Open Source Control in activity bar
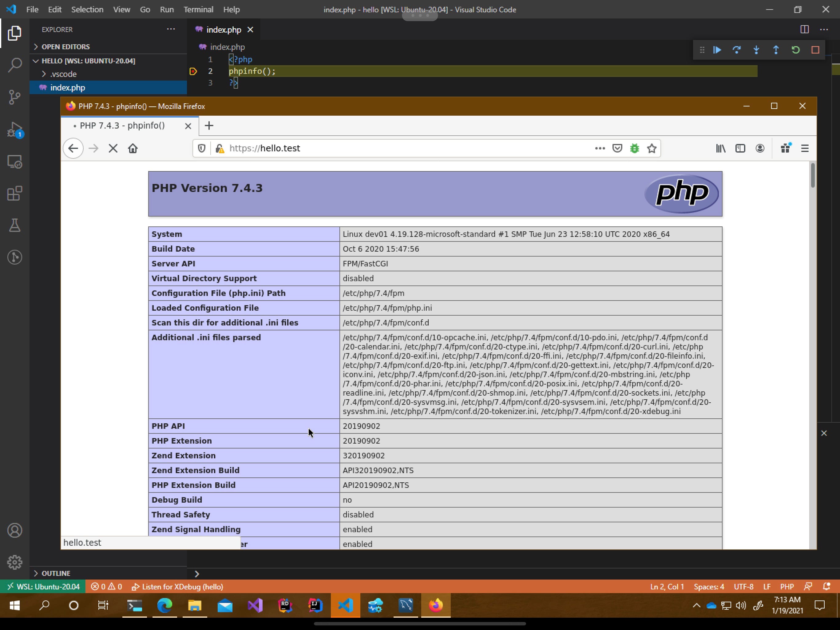This screenshot has height=630, width=840. tap(15, 97)
